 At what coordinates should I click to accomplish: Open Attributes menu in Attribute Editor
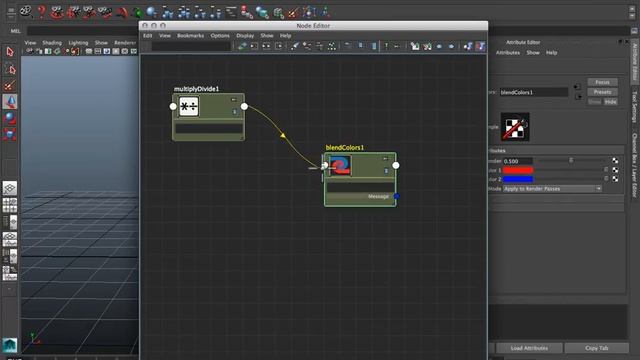pyautogui.click(x=508, y=53)
